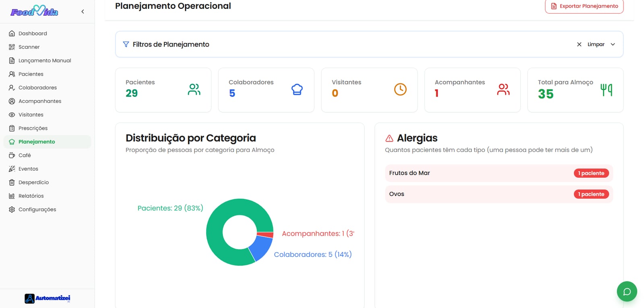The height and width of the screenshot is (308, 644).
Task: Click the Ovos patient count badge
Action: click(x=591, y=194)
